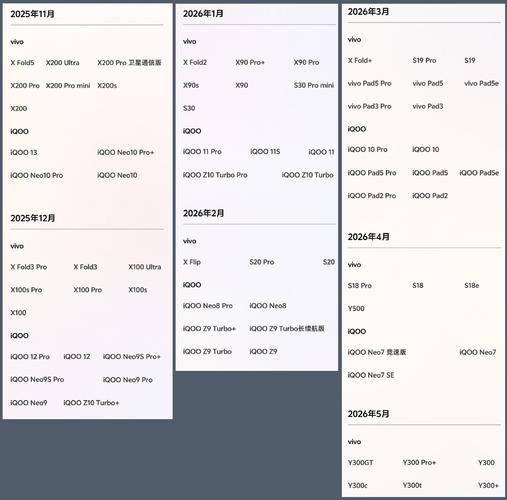Image resolution: width=507 pixels, height=500 pixels.
Task: Choose S18 Pro under April 2026
Action: (x=360, y=286)
